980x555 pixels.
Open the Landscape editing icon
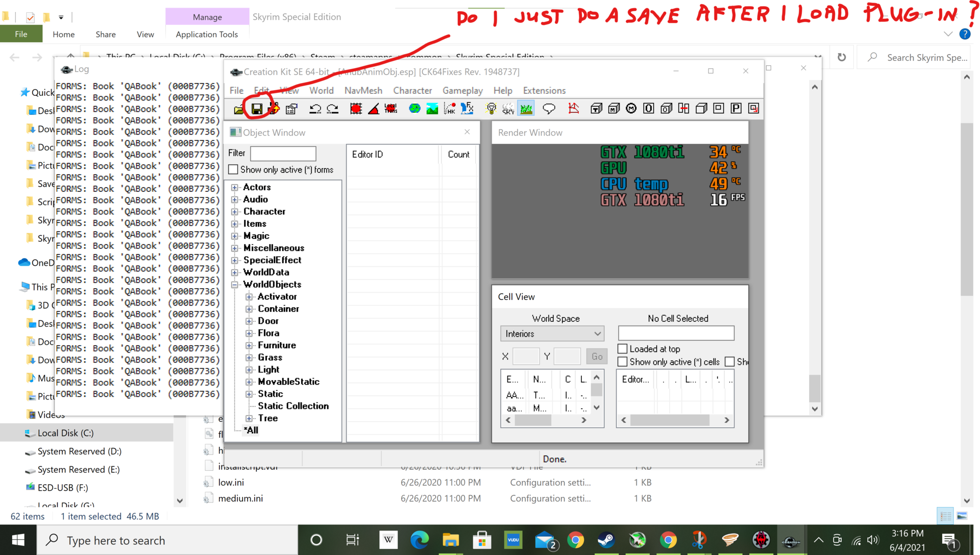pos(432,109)
